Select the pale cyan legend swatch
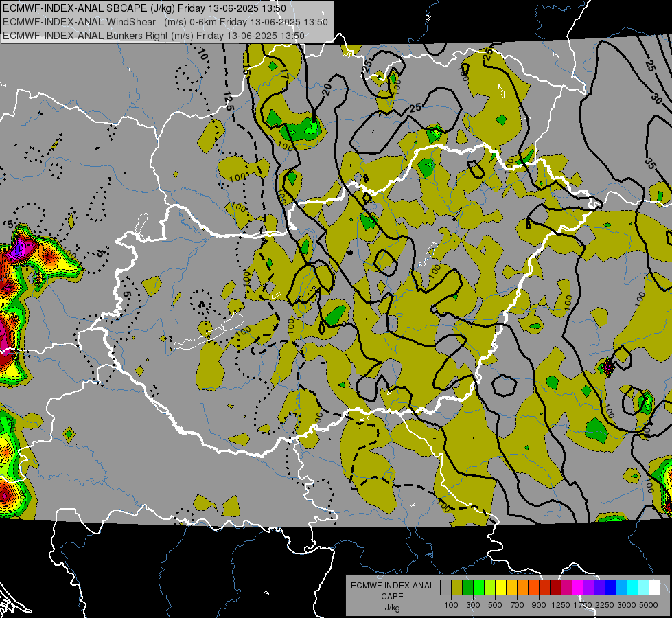 (x=644, y=588)
